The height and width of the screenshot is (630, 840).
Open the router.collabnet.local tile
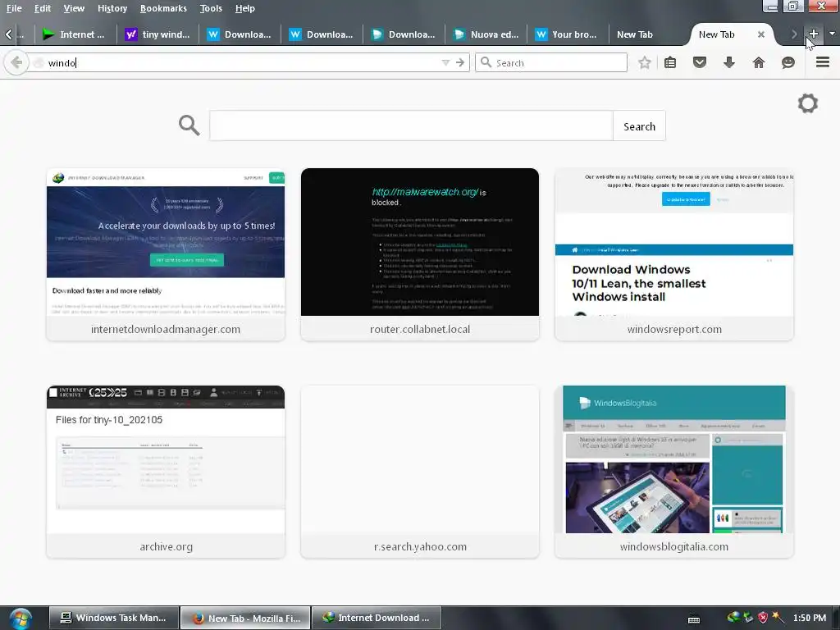tap(419, 254)
